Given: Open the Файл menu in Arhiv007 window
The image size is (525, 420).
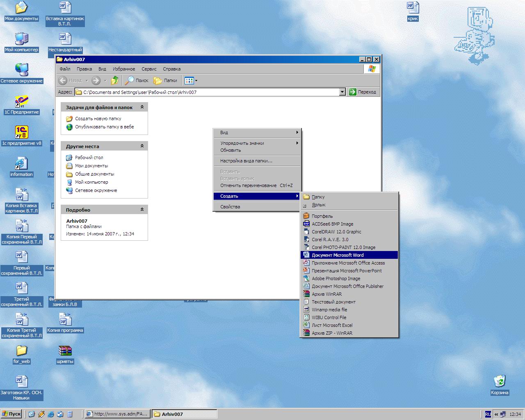Looking at the screenshot, I should coord(65,69).
